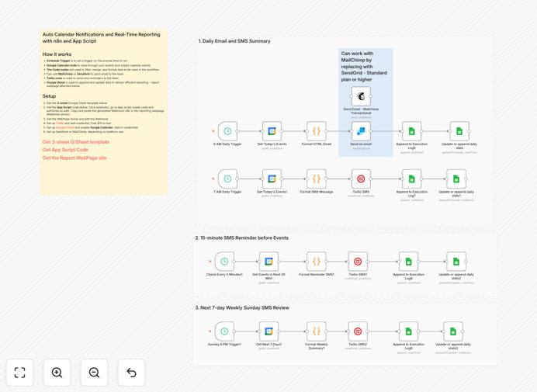This screenshot has width=537, height=392.
Task: Open the Format SMS Message code node
Action: point(317,179)
